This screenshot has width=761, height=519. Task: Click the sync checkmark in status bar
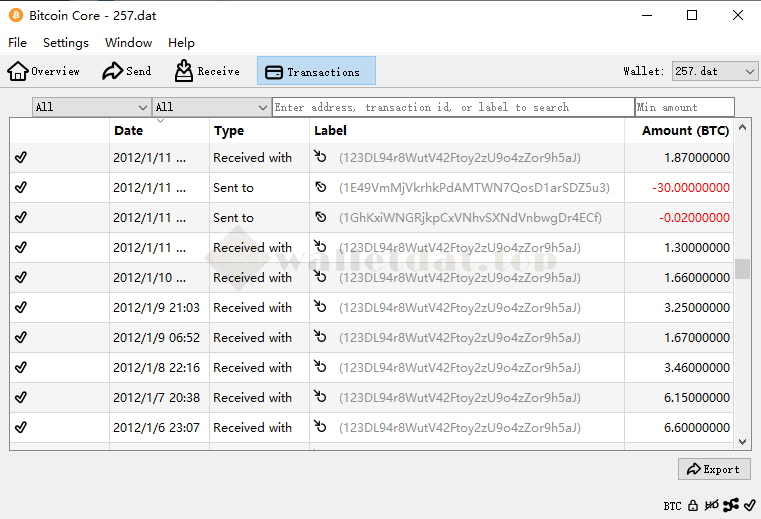click(750, 506)
